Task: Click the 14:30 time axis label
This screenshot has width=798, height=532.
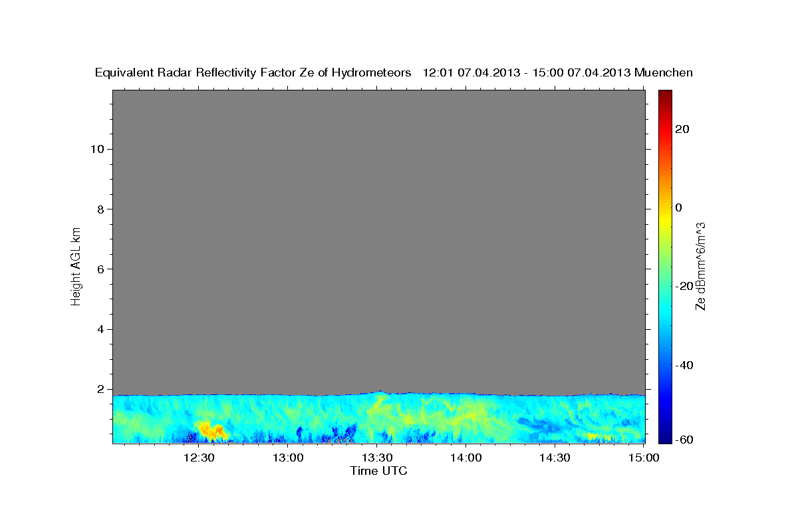Action: click(x=555, y=458)
